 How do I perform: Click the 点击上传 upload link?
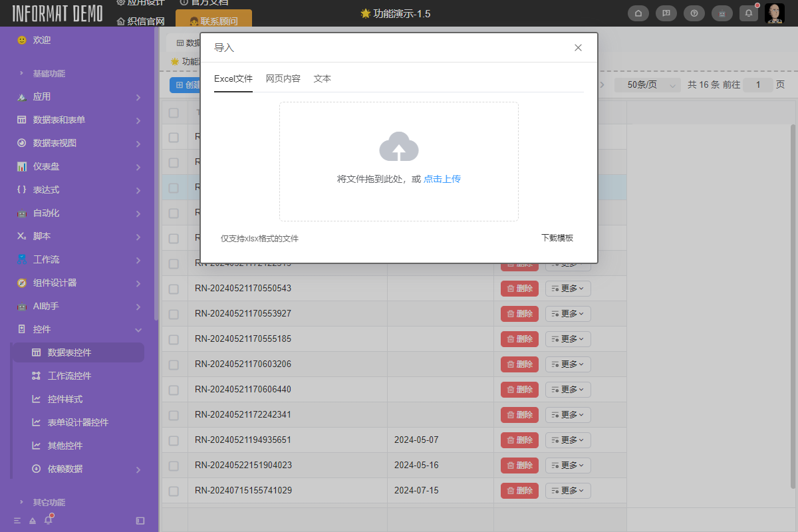[442, 178]
